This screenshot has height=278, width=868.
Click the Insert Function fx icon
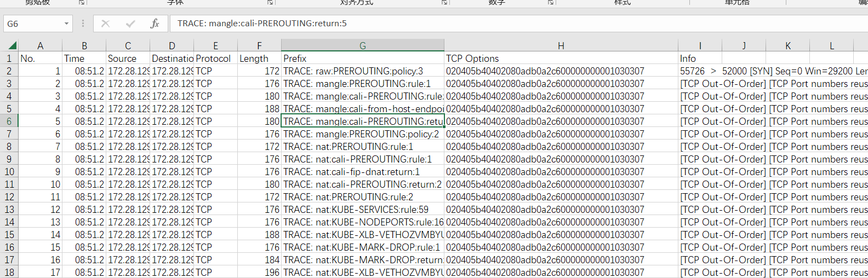155,24
